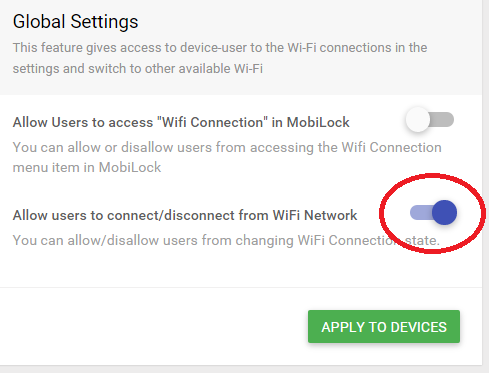This screenshot has width=489, height=373.
Task: Click label Allow users to connect/disconnect from WiFi
Action: click(185, 215)
